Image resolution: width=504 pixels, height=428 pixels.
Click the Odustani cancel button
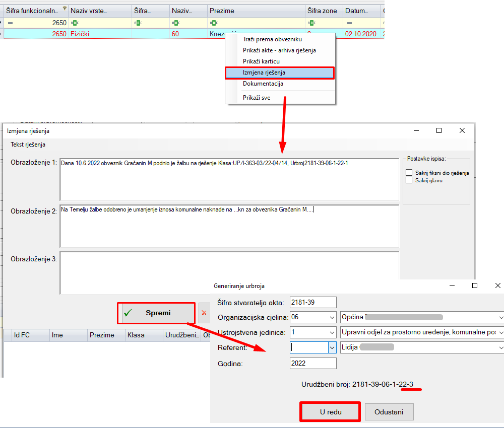click(x=389, y=412)
